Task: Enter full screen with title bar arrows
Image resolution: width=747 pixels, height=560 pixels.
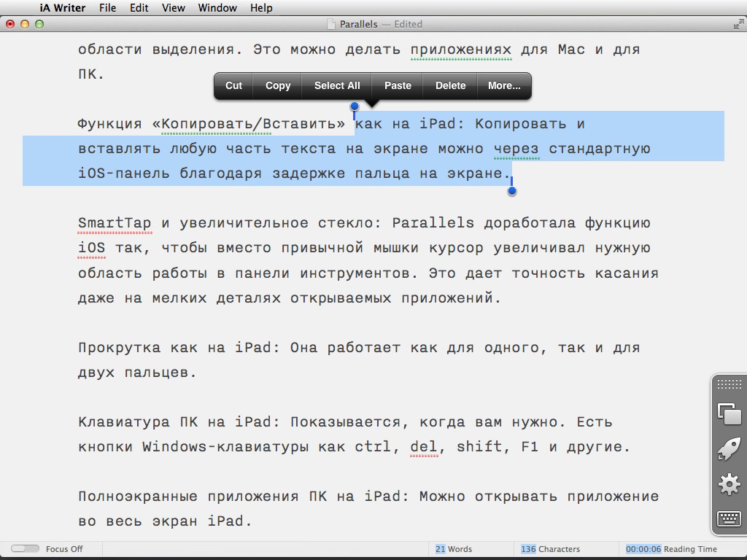Action: [738, 24]
